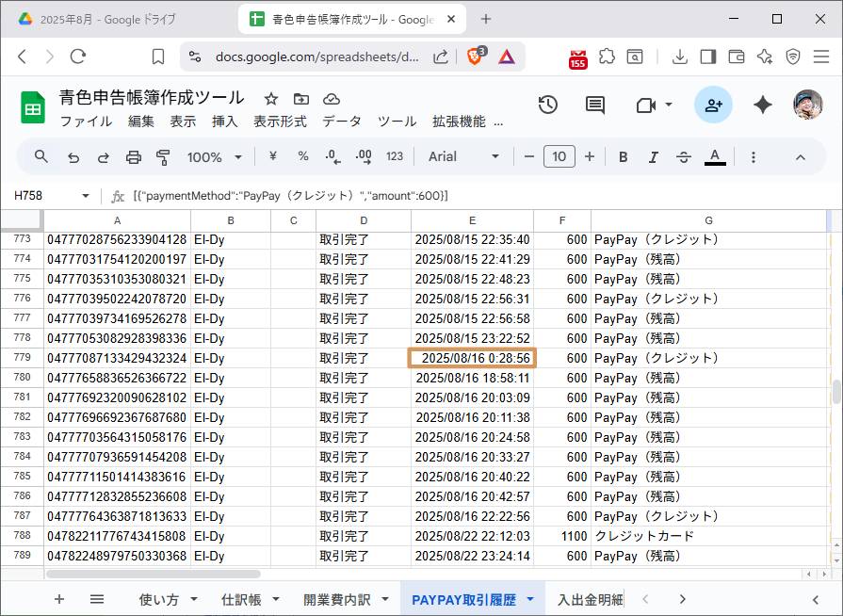Open version history clock icon
Screen dimensions: 843x616
[x=547, y=105]
